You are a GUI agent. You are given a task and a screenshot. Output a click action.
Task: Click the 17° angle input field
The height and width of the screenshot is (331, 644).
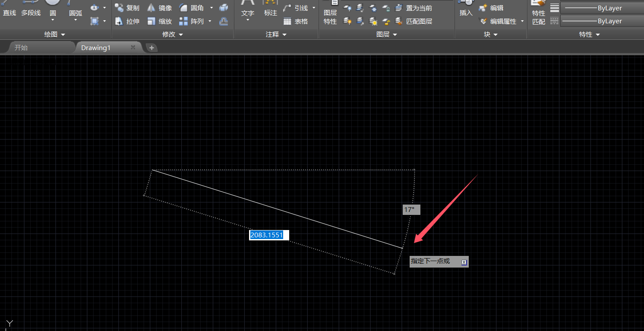(411, 210)
